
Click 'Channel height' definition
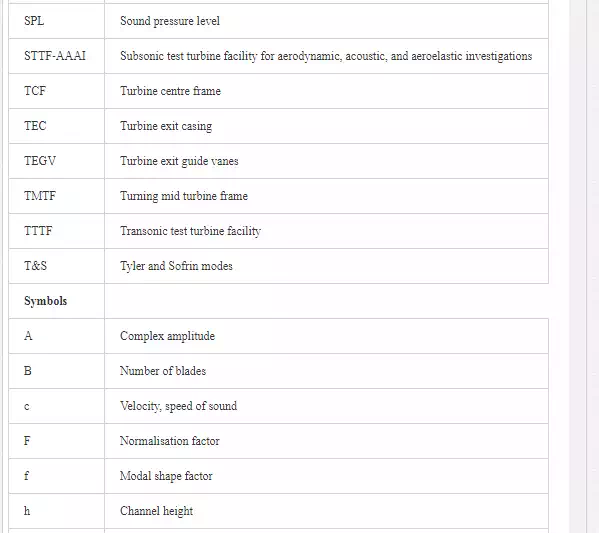(156, 511)
